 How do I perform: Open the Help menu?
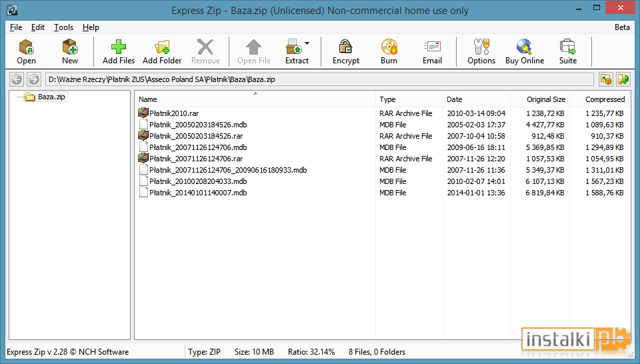91,27
